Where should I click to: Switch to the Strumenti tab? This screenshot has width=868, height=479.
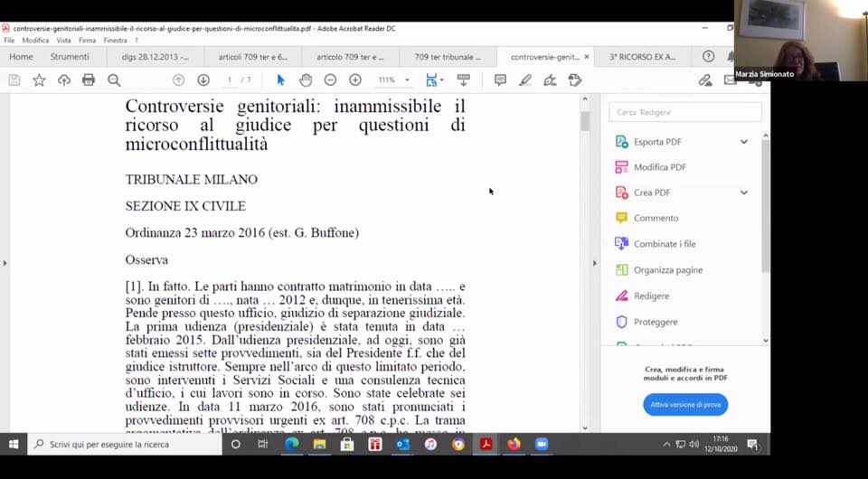pyautogui.click(x=70, y=56)
